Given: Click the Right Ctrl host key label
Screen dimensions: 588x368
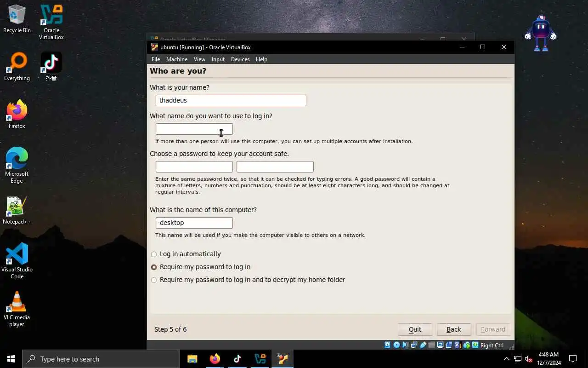Looking at the screenshot, I should [x=492, y=345].
